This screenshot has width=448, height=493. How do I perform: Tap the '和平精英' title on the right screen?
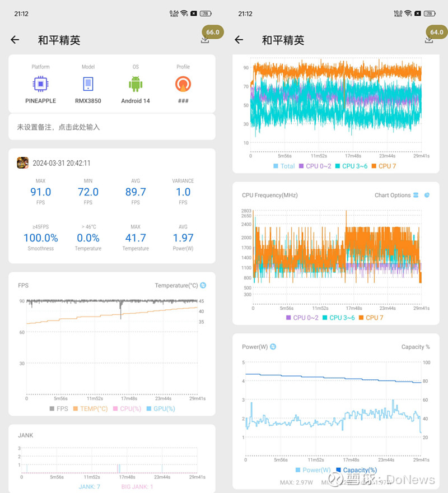[283, 40]
